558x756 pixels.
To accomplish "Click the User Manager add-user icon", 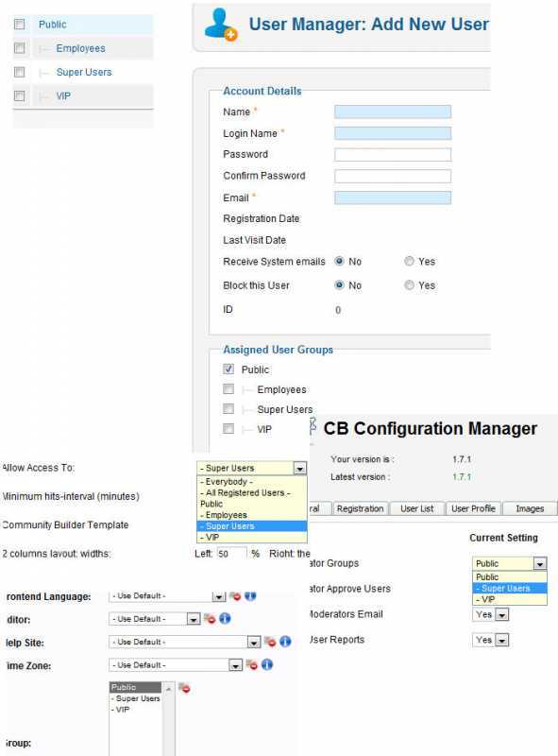I will click(221, 25).
